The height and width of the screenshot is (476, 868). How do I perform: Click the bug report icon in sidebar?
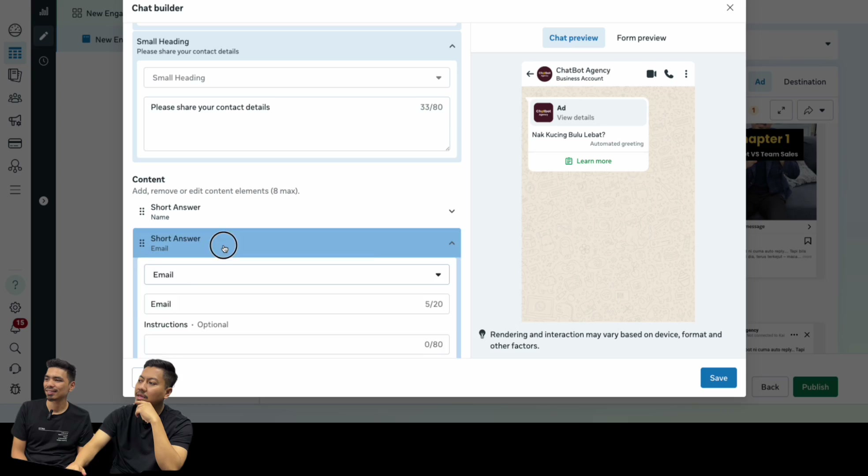coord(15,389)
